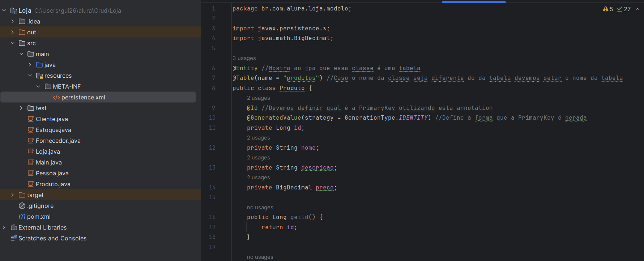Click the META-INF folder icon
This screenshot has height=261, width=644.
[x=48, y=86]
